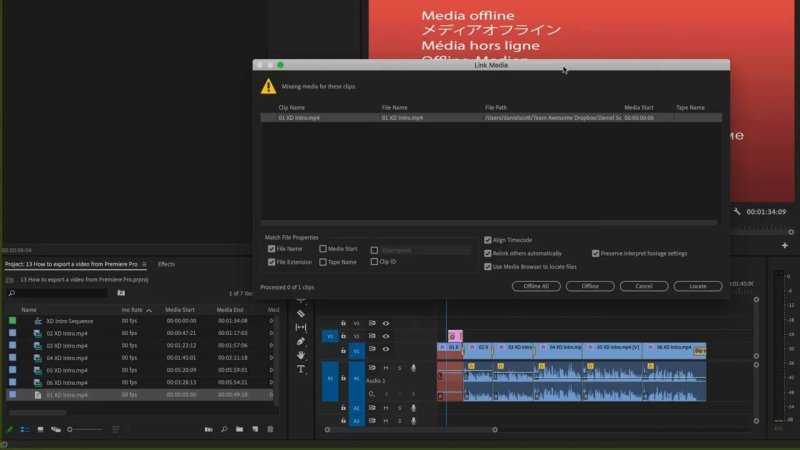The image size is (800, 450).
Task: Toggle V1 track output eye
Action: tap(386, 349)
